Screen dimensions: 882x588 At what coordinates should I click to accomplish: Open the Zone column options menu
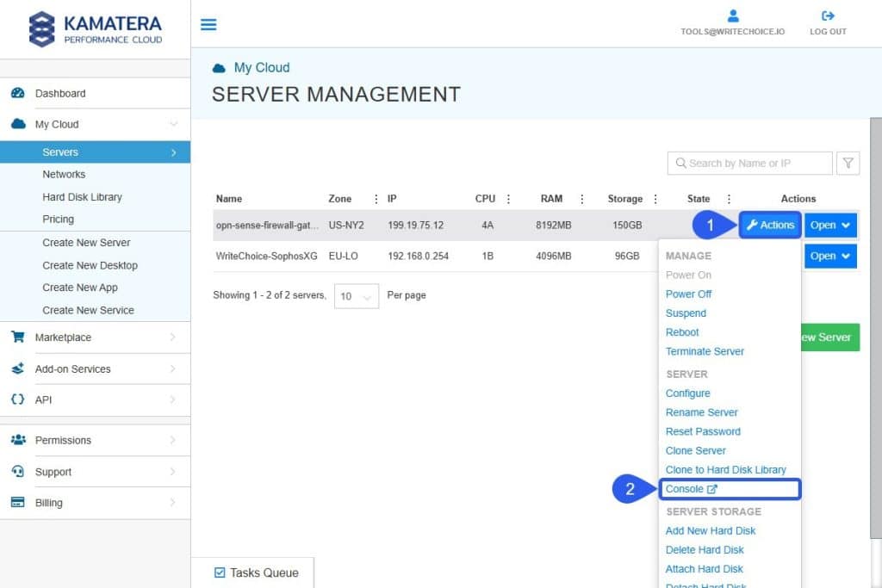tap(376, 199)
